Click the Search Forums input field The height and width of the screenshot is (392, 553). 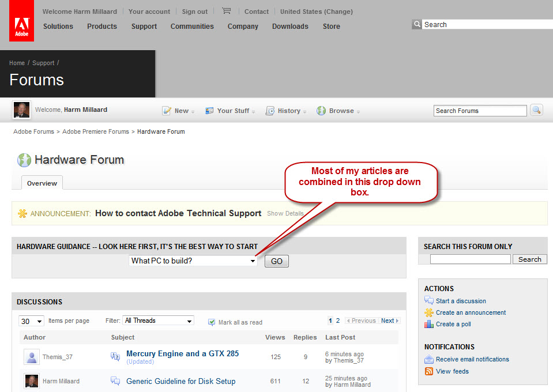click(x=480, y=111)
